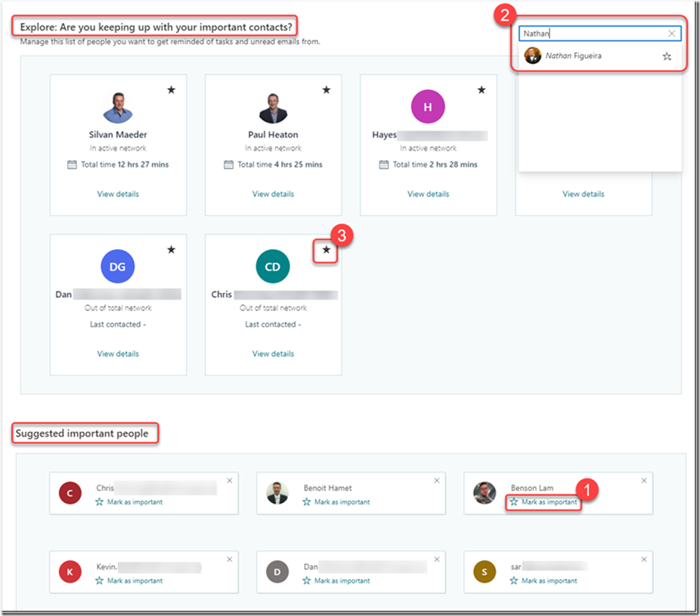The image size is (700, 616).
Task: Remove the star from Hayes contact card
Action: [x=481, y=90]
